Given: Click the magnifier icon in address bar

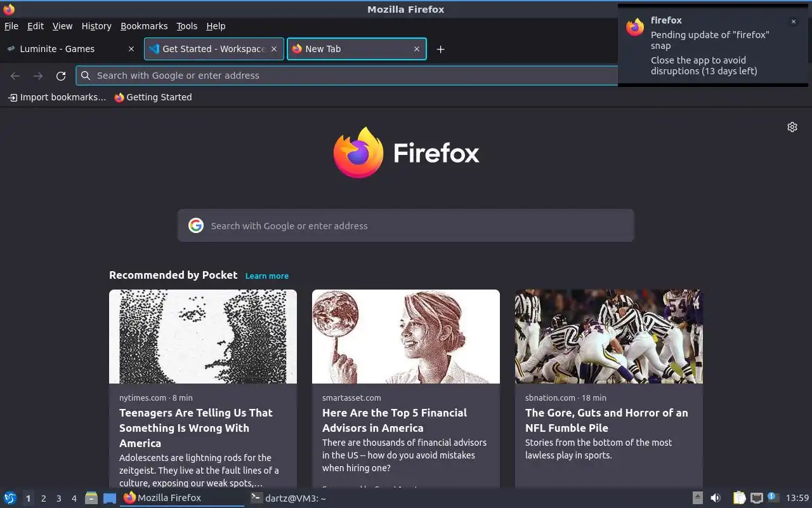Looking at the screenshot, I should click(x=86, y=76).
